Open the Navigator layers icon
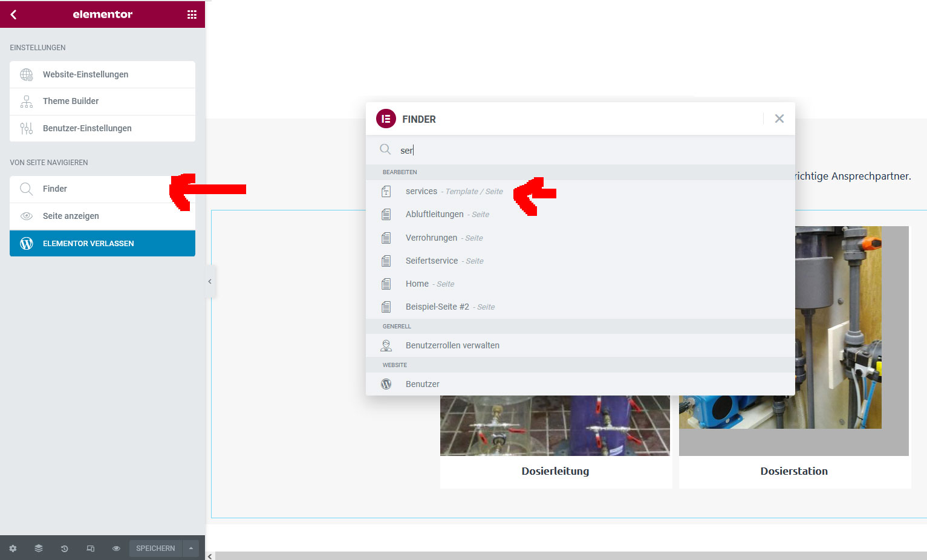This screenshot has height=560, width=927. pyautogui.click(x=39, y=549)
